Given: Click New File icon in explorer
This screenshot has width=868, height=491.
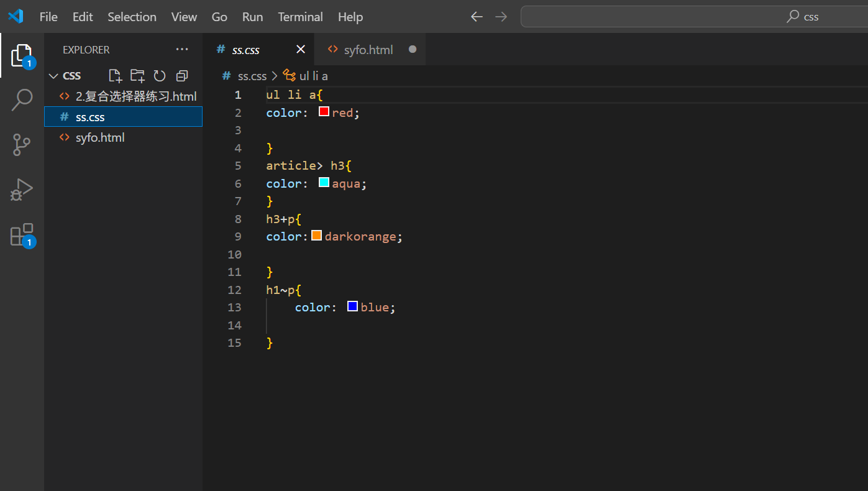Looking at the screenshot, I should 115,76.
